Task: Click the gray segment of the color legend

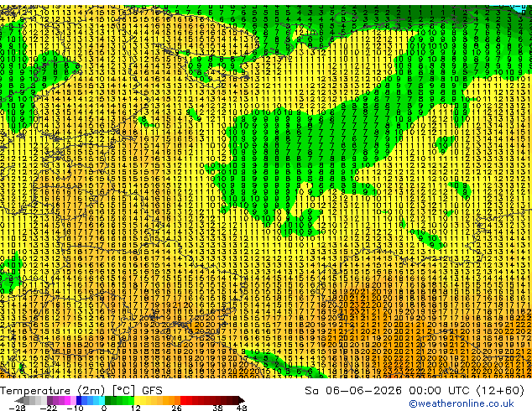Action: tap(35, 400)
